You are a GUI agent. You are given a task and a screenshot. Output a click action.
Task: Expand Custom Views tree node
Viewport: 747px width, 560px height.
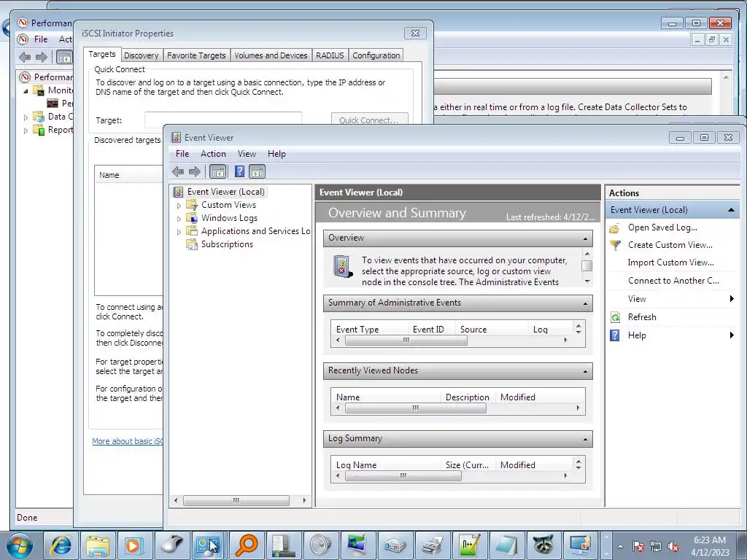click(179, 206)
